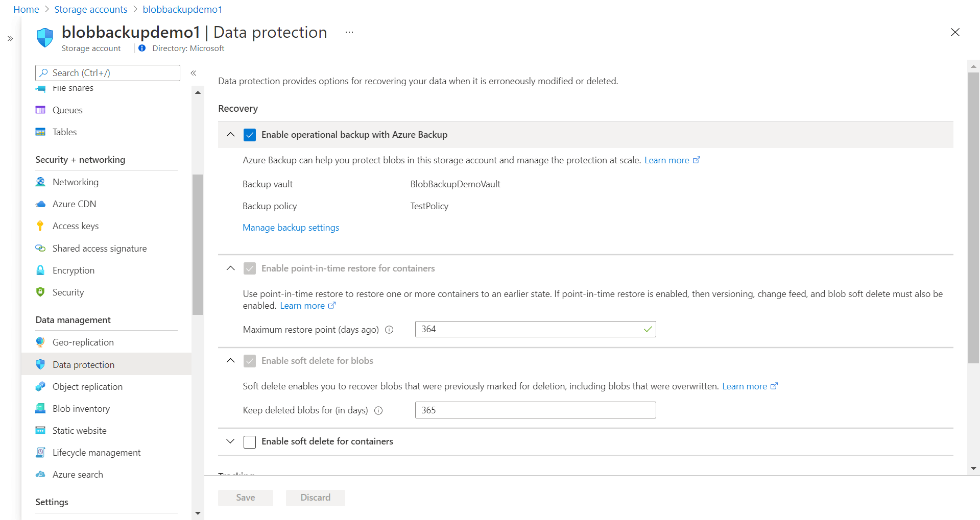Expand soft delete for containers section
Viewport: 980px width, 520px height.
pyautogui.click(x=231, y=441)
